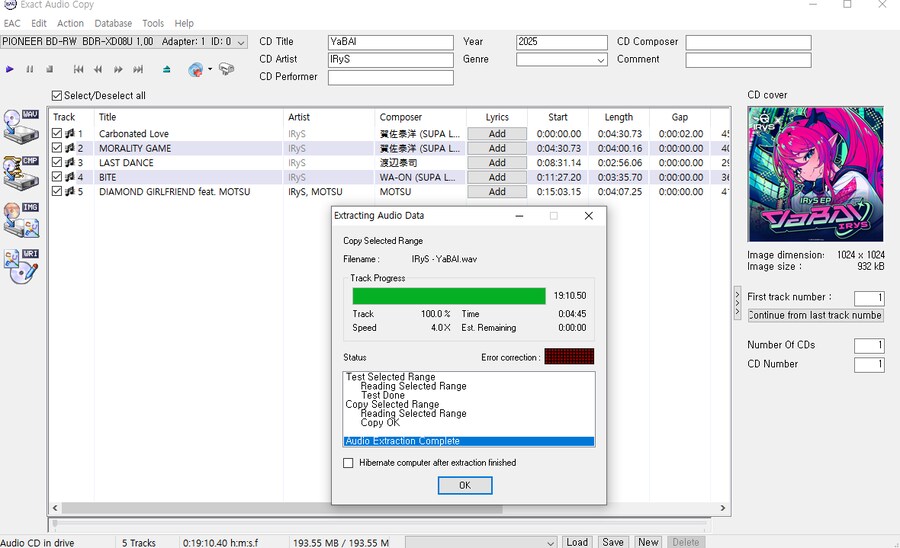Click the side panel collapse arrows
900x548 pixels.
point(738,303)
